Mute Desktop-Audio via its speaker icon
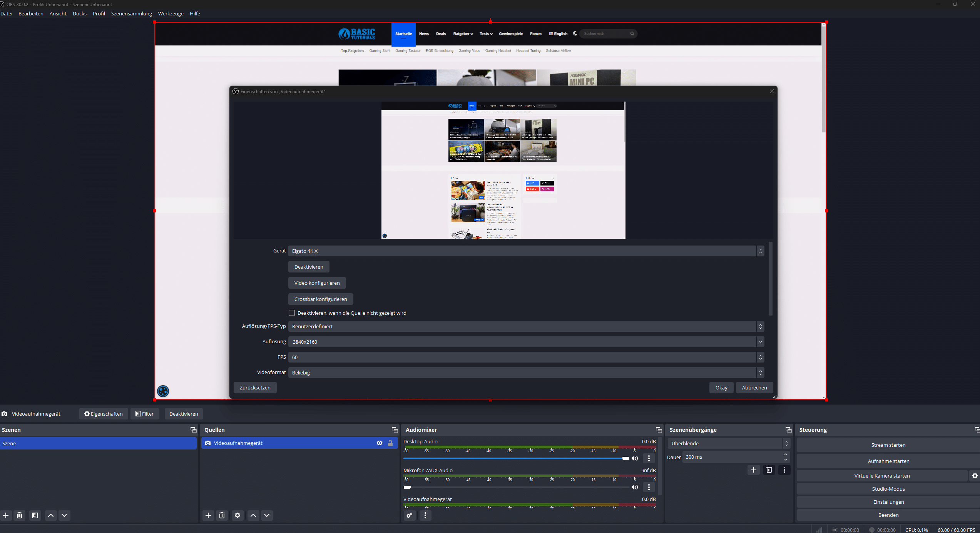 click(635, 458)
